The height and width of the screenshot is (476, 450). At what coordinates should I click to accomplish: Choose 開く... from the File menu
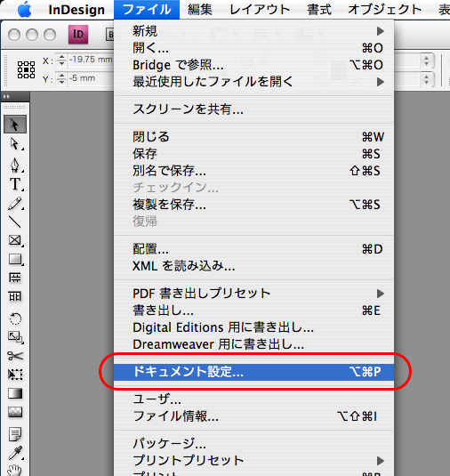[x=254, y=48]
